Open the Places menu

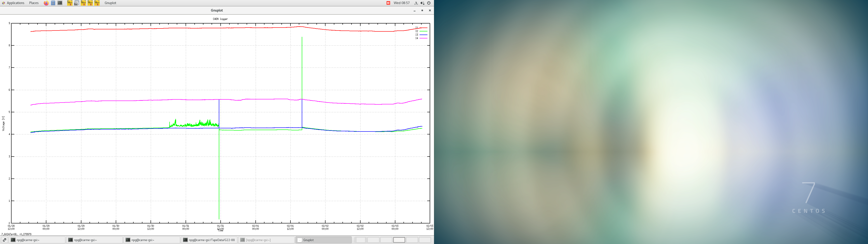click(x=33, y=3)
